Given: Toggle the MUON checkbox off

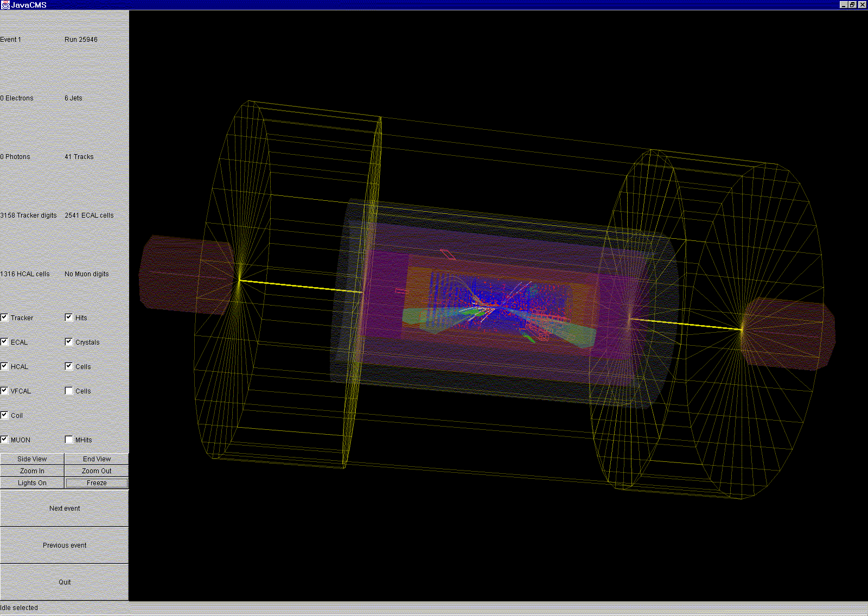Looking at the screenshot, I should (4, 439).
